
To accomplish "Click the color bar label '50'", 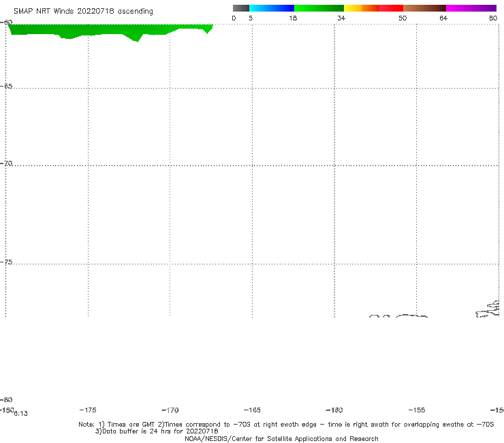I will tap(403, 18).
